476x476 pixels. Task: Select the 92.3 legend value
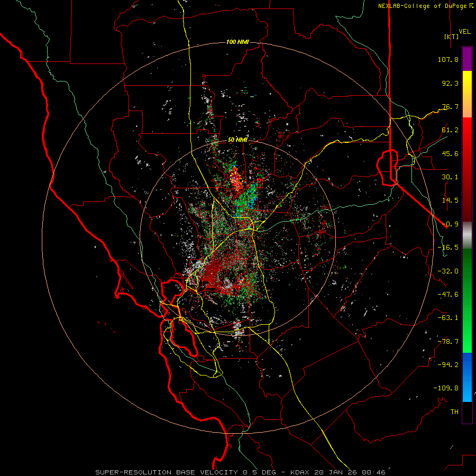point(450,83)
